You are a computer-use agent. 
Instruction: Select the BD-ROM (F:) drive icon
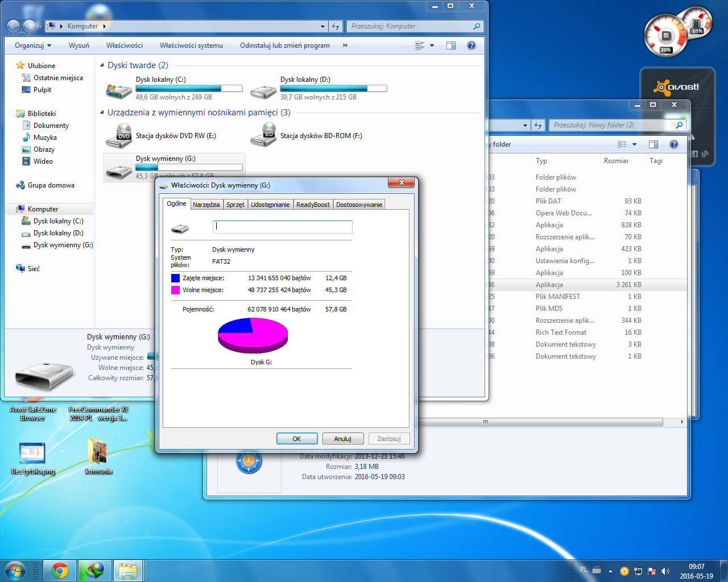[263, 135]
